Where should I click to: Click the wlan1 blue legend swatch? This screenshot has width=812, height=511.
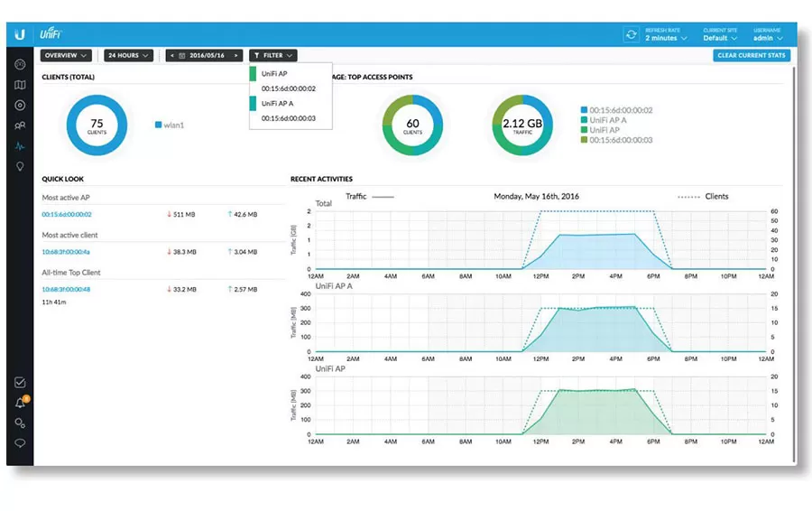(x=159, y=125)
